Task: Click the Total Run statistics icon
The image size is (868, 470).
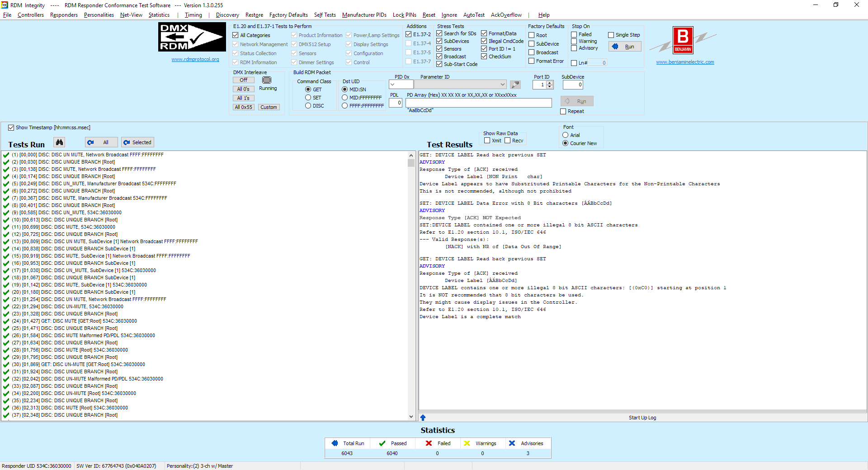Action: point(335,443)
